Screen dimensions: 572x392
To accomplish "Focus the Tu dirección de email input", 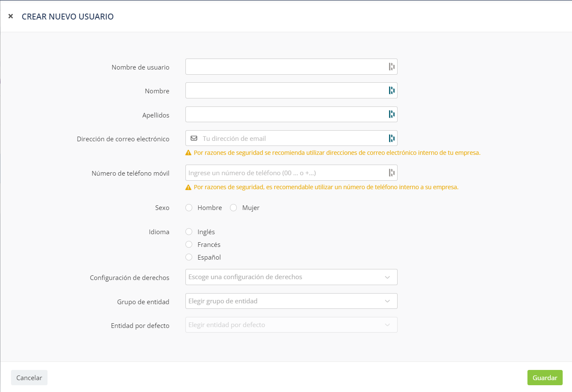I will 292,138.
